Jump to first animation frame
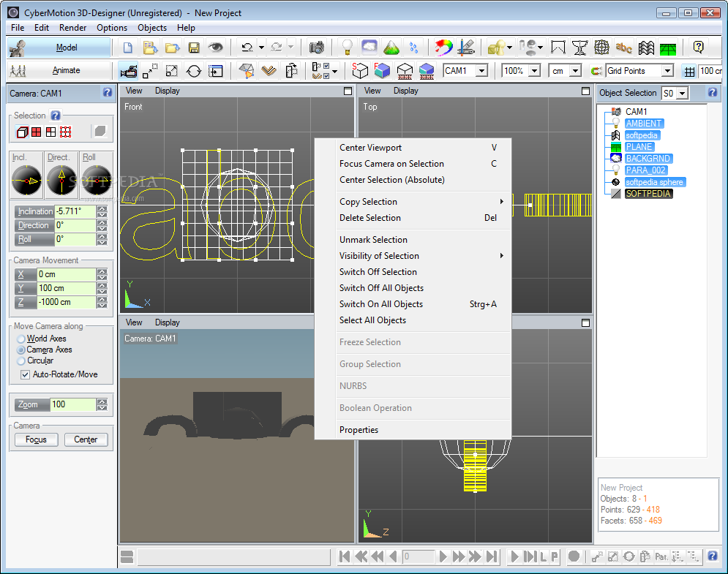This screenshot has height=574, width=728. [x=345, y=556]
